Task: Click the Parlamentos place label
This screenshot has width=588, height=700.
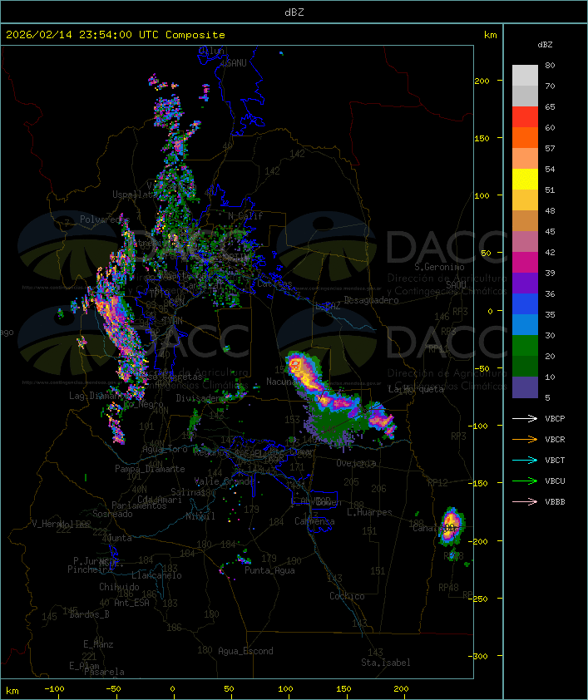Action: [x=139, y=505]
